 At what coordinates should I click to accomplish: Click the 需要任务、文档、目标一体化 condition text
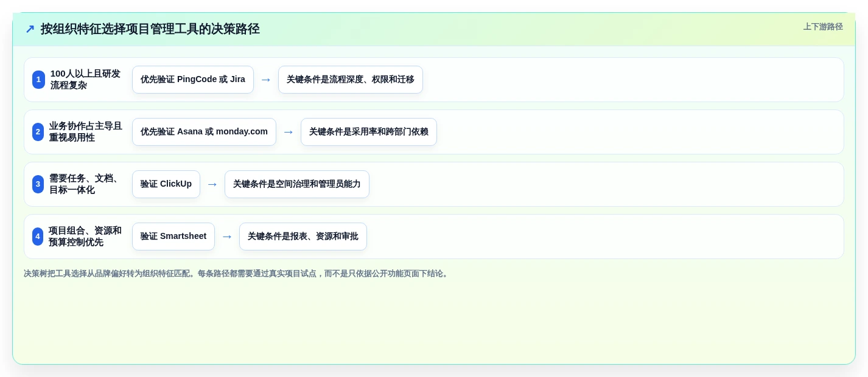tap(85, 184)
